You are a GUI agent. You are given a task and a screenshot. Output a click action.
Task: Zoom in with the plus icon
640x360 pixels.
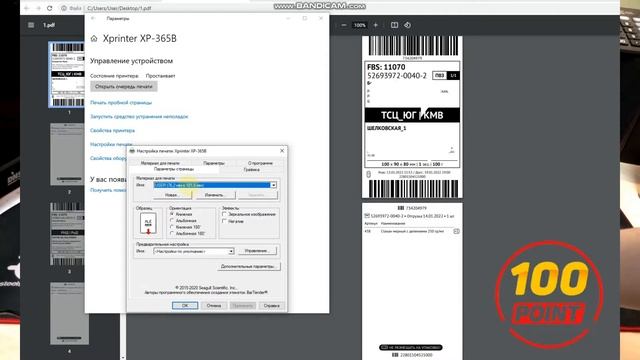coord(376,25)
